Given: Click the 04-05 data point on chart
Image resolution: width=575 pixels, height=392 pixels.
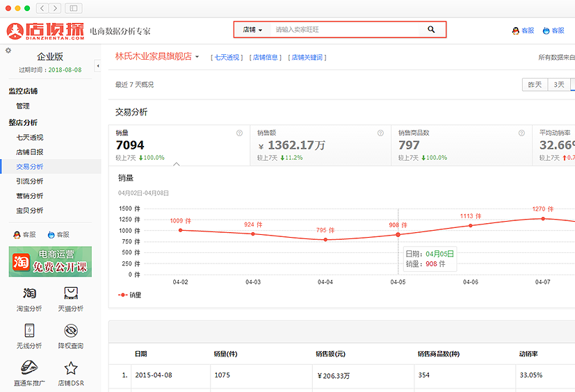Looking at the screenshot, I should tap(398, 234).
